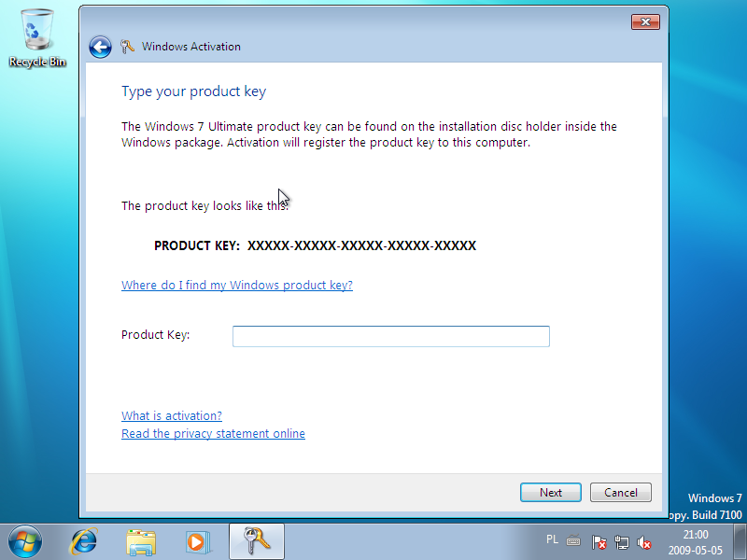
Task: Click the Action Center flag tray icon
Action: (x=599, y=541)
